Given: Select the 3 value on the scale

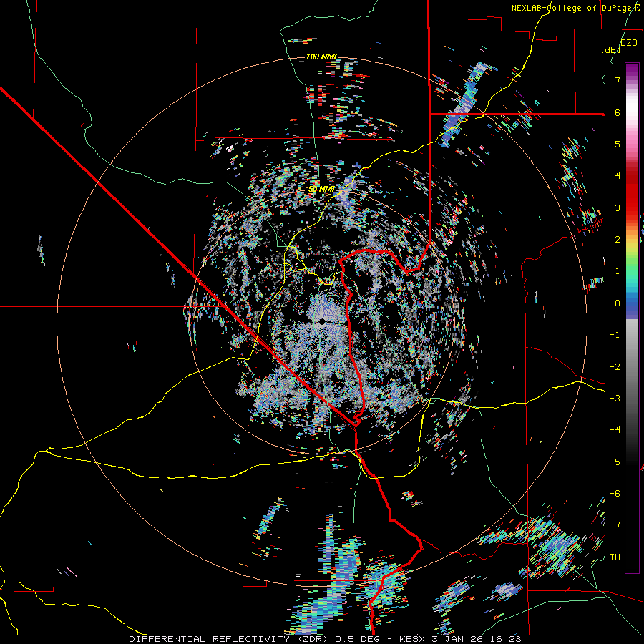Looking at the screenshot, I should point(618,208).
